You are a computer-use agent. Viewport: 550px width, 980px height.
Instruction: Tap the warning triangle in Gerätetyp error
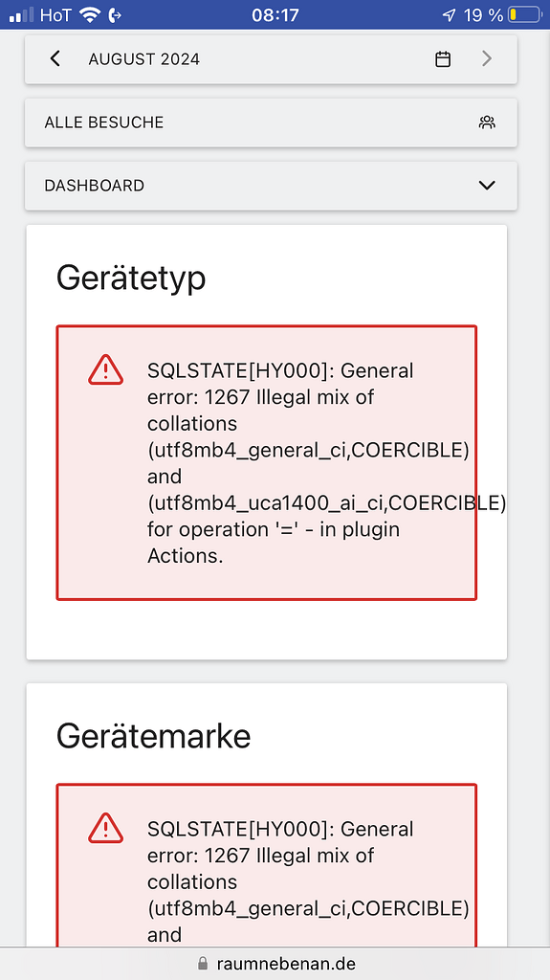coord(105,370)
